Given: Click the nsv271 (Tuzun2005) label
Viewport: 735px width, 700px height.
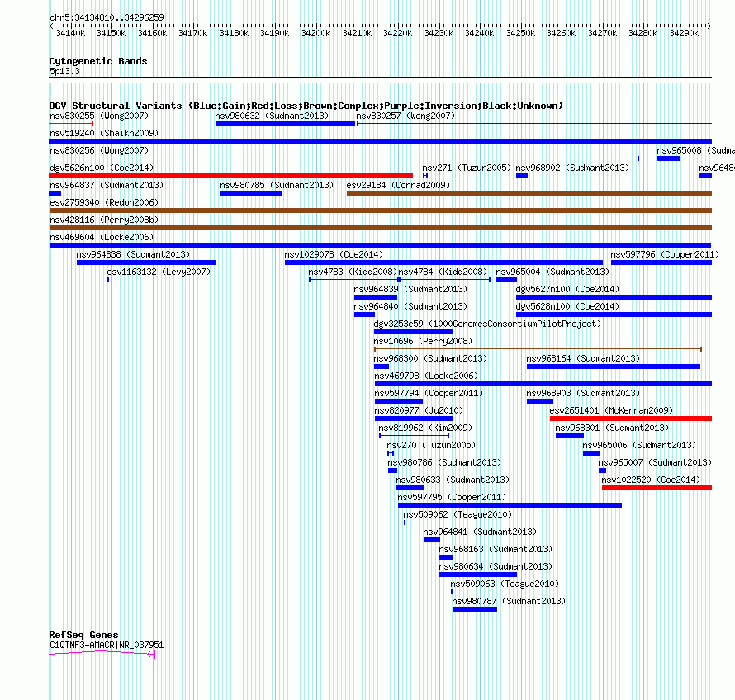Looking at the screenshot, I should 467,168.
